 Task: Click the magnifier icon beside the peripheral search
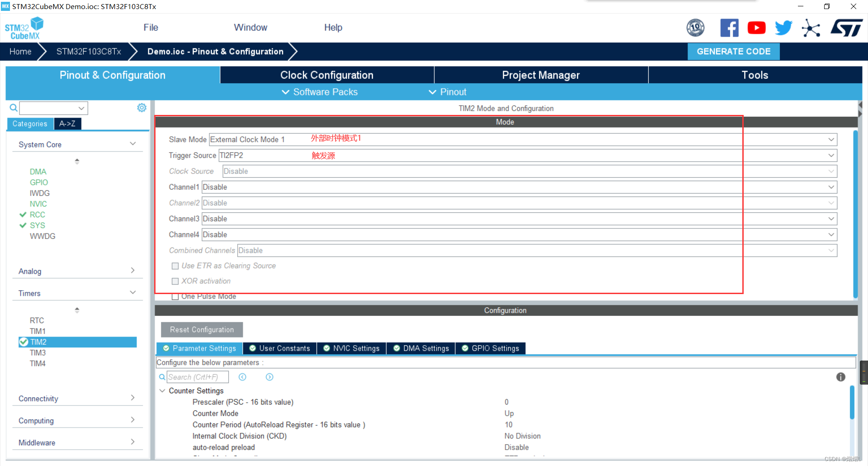[14, 108]
